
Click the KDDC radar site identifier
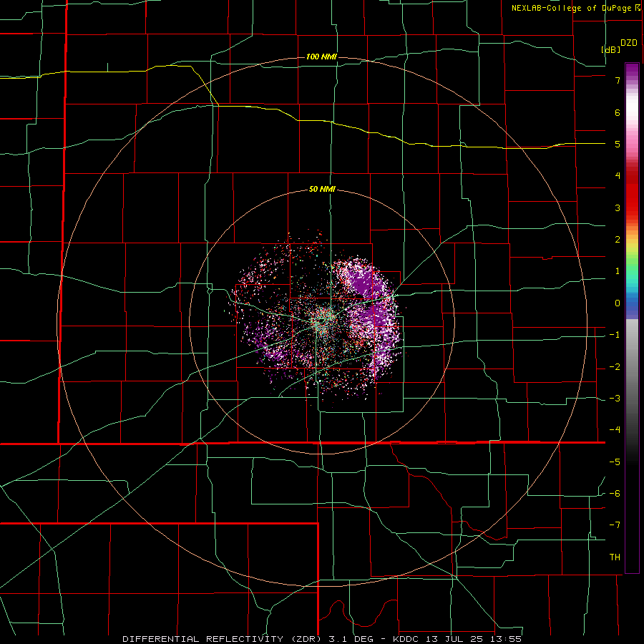pos(407,639)
